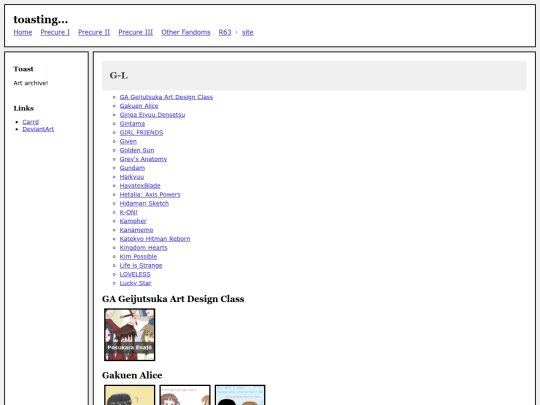
Task: Visit the Carrd sidebar link
Action: pyautogui.click(x=31, y=122)
